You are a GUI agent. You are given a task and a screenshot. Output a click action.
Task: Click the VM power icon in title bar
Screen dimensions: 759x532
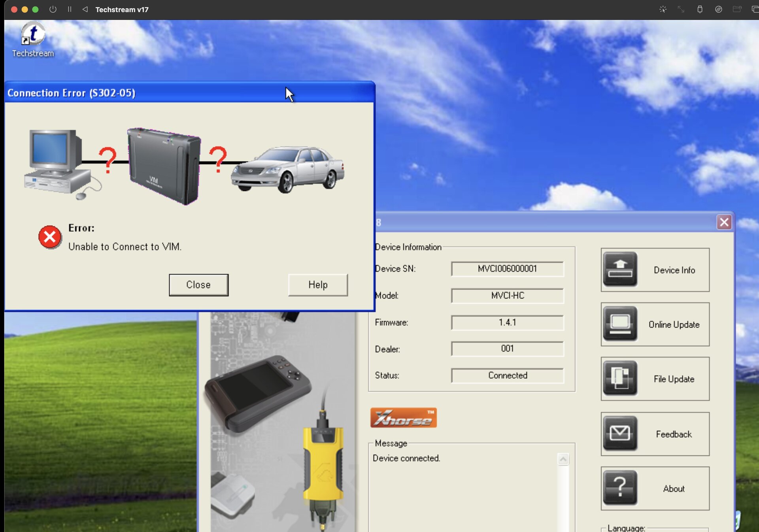click(53, 9)
